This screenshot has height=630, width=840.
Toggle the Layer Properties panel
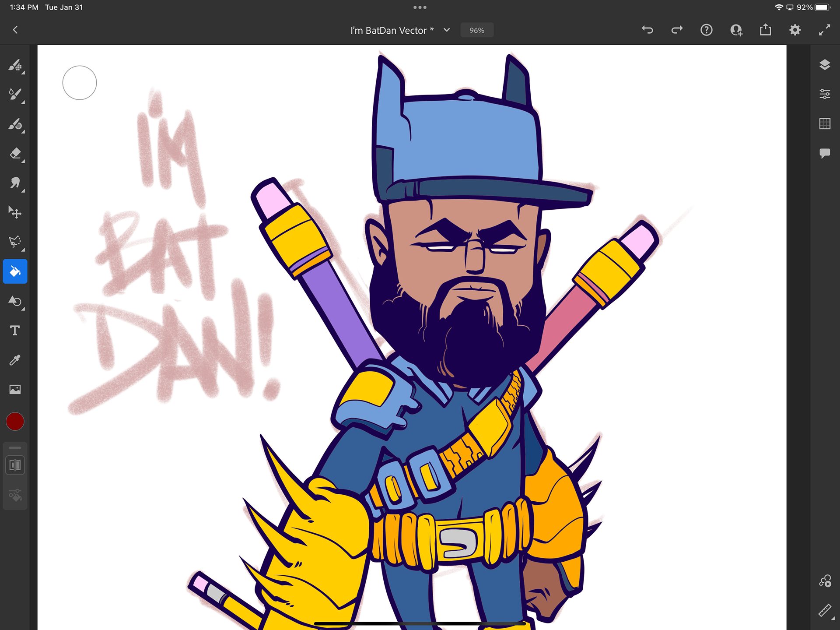tap(825, 94)
